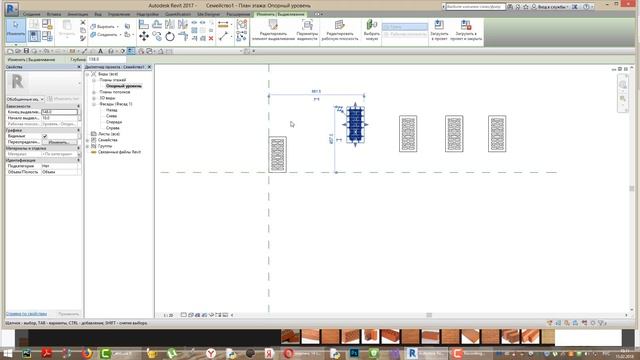Open the Revit application menu button

(x=12, y=9)
